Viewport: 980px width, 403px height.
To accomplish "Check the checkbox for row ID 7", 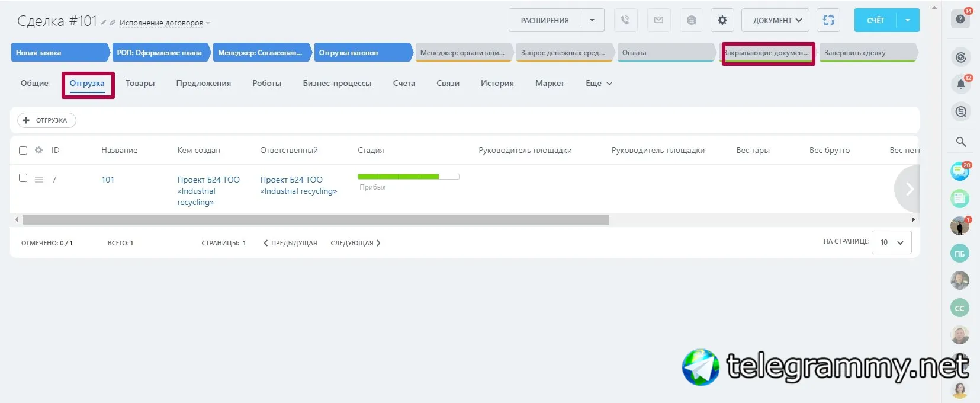I will coord(23,178).
